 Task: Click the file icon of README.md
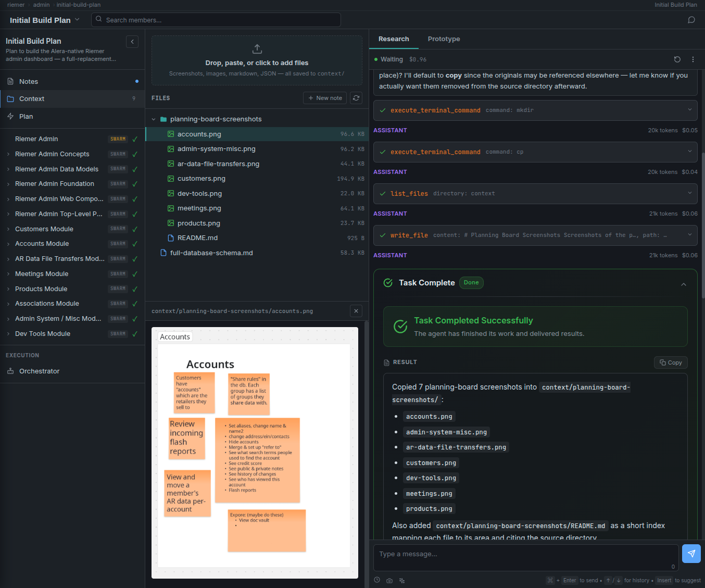(x=171, y=237)
